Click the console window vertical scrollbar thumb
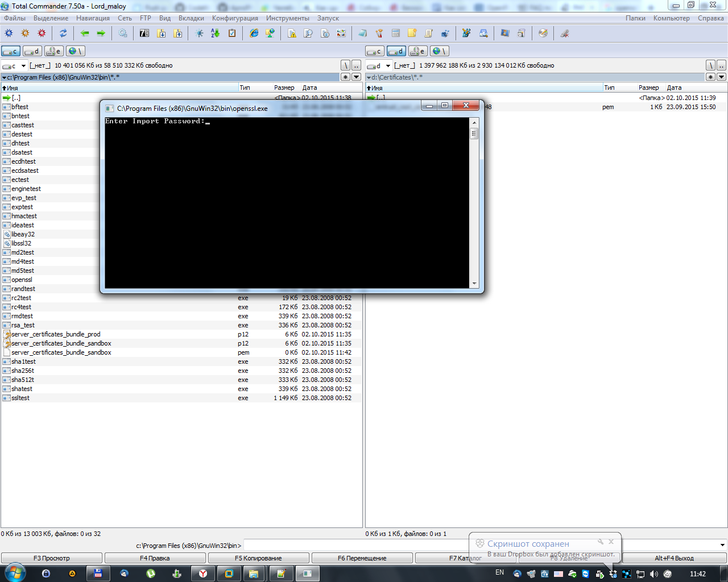 pos(474,134)
